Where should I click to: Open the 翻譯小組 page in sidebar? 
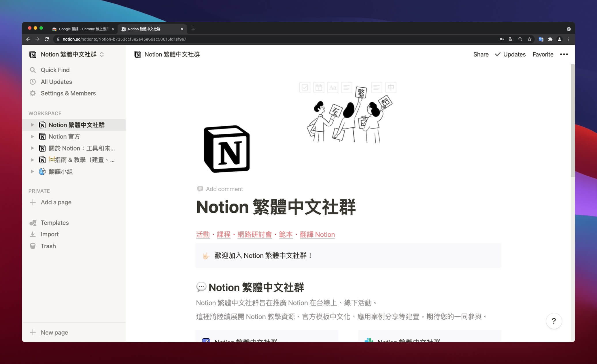(74, 172)
